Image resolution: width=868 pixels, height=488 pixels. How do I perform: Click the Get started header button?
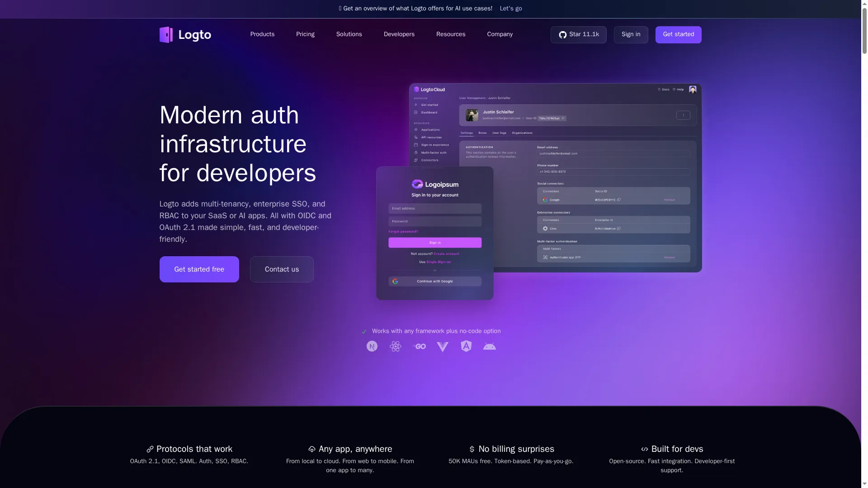coord(678,35)
